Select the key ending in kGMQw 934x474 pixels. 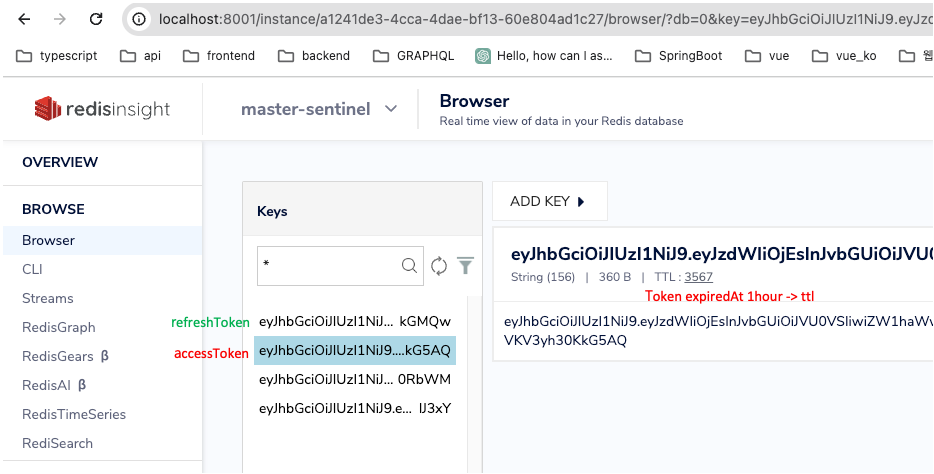pyautogui.click(x=355, y=322)
